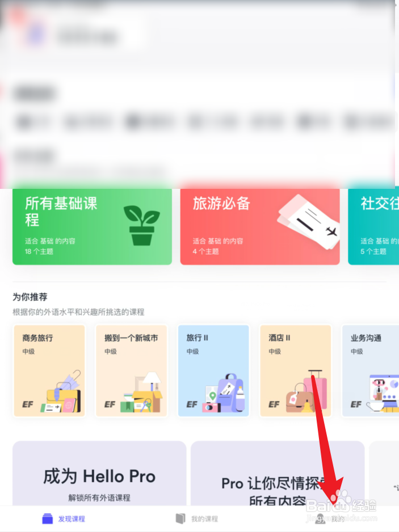
Task: Select the 业务沟通 course card
Action: [371, 370]
